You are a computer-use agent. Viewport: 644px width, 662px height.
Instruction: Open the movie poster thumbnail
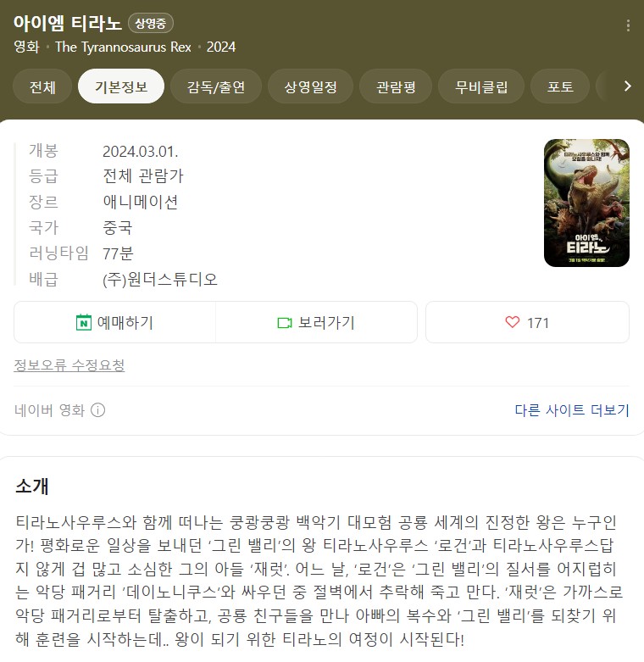point(586,203)
